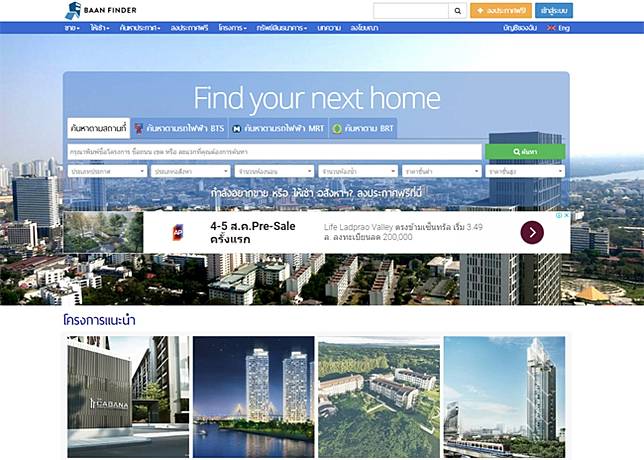Focus the project name search field

pyautogui.click(x=274, y=152)
